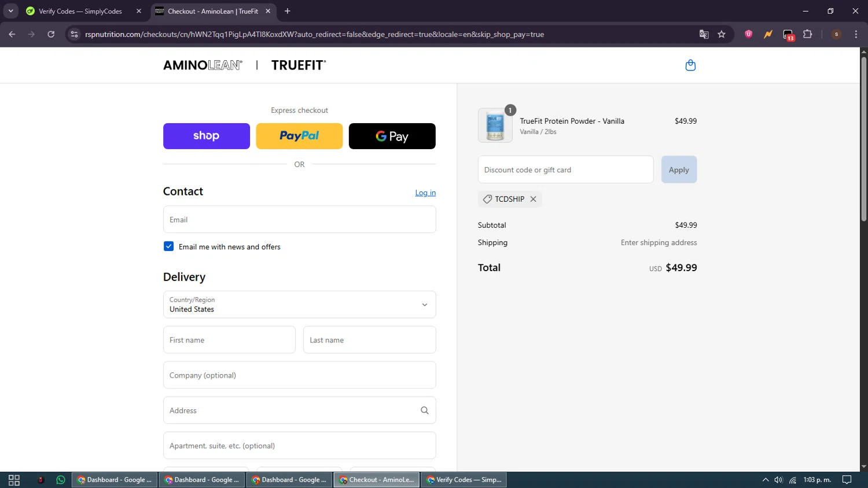Apply the discount code
868x488 pixels.
tap(679, 169)
